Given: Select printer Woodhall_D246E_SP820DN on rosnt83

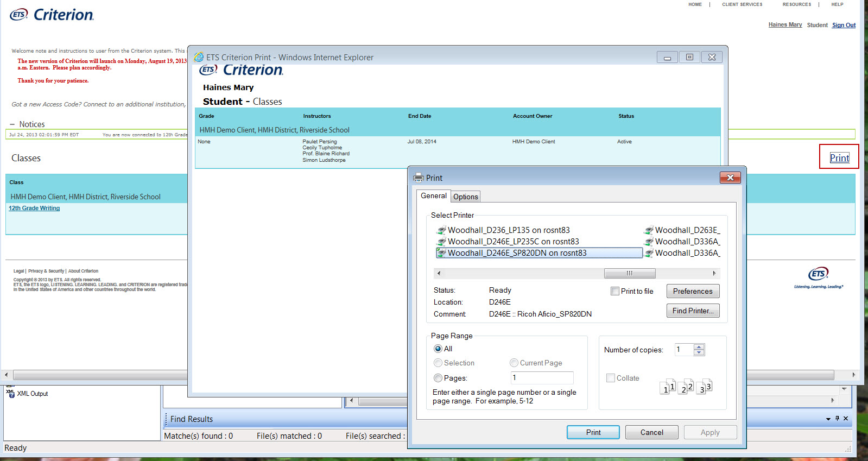Looking at the screenshot, I should pyautogui.click(x=539, y=253).
